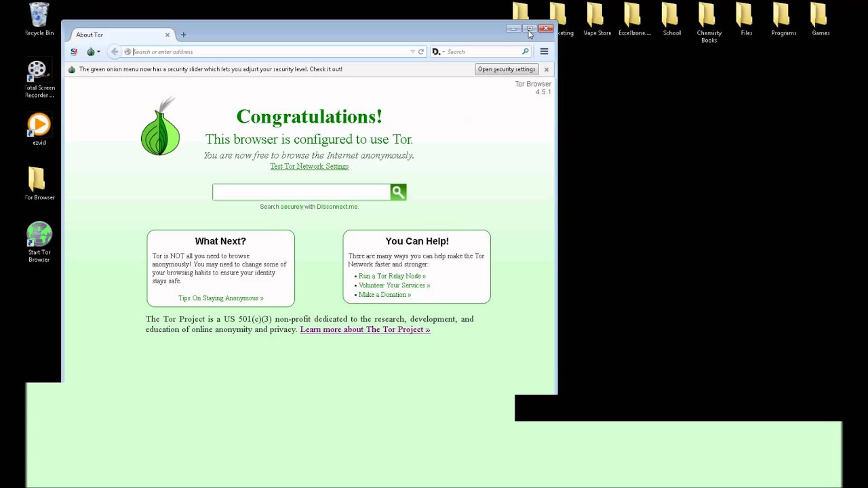Click the large Tor onion logo
The width and height of the screenshot is (868, 488).
pos(161,126)
